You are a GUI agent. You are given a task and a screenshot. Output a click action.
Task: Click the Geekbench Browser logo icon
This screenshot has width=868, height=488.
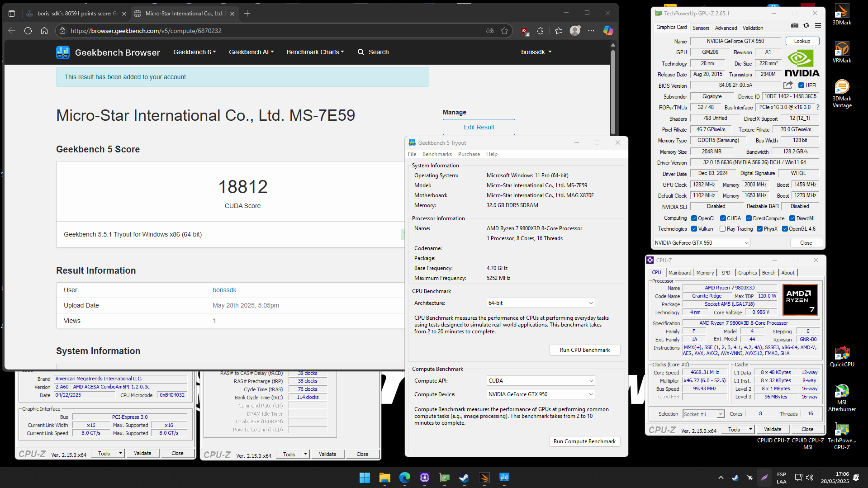coord(63,52)
